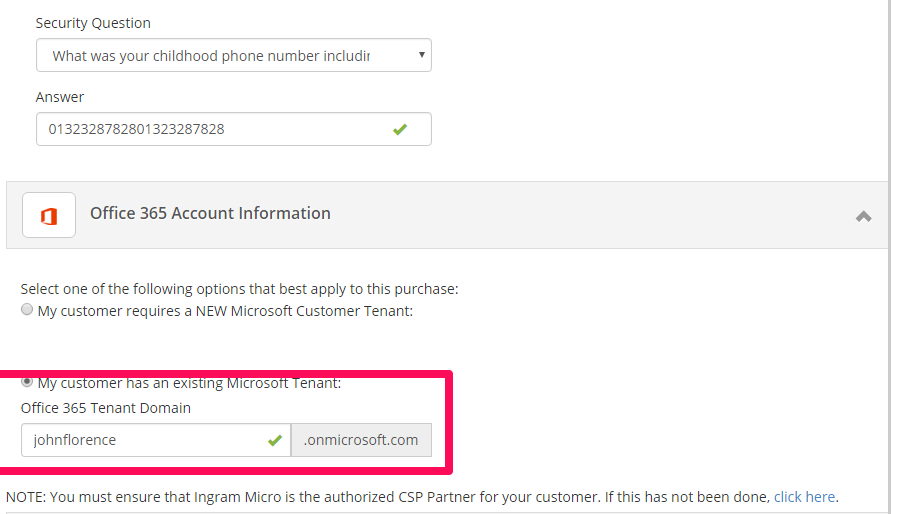
Task: Click the green checkmark in the Answer field
Action: point(400,129)
